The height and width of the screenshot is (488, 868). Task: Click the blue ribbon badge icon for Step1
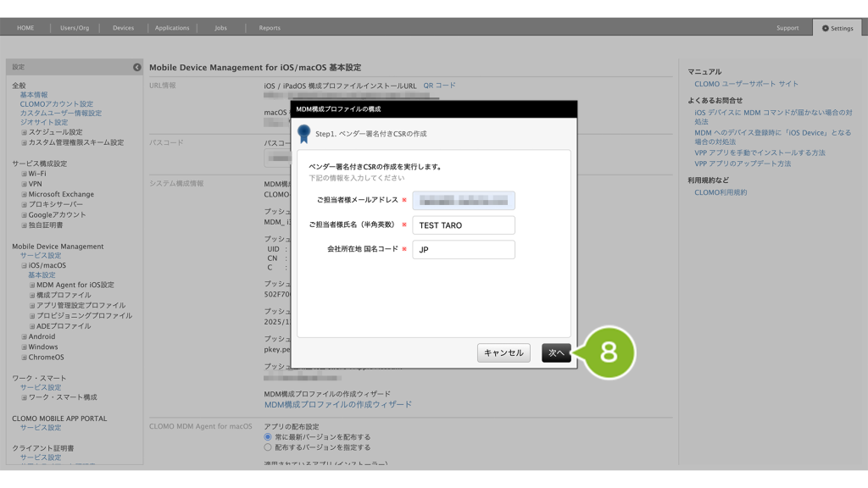303,134
